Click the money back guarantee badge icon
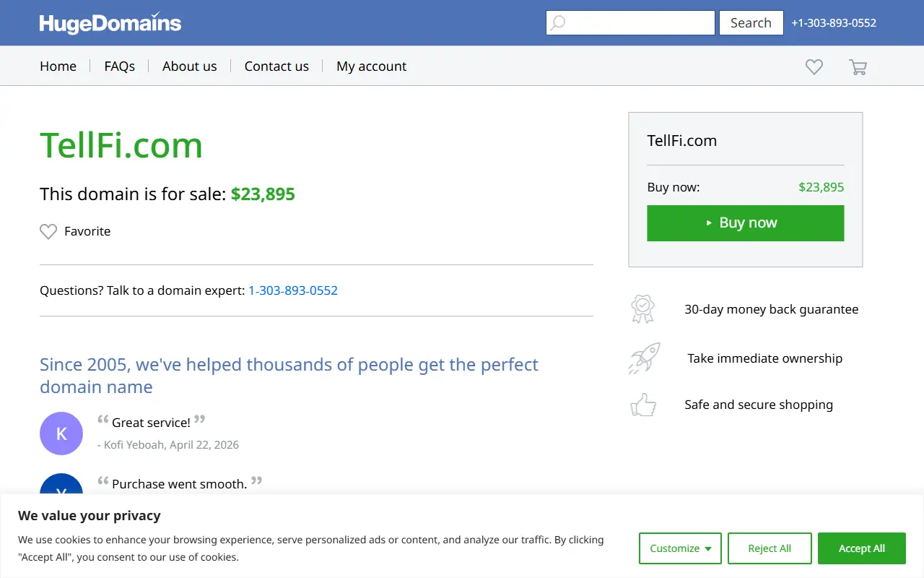 click(x=642, y=309)
